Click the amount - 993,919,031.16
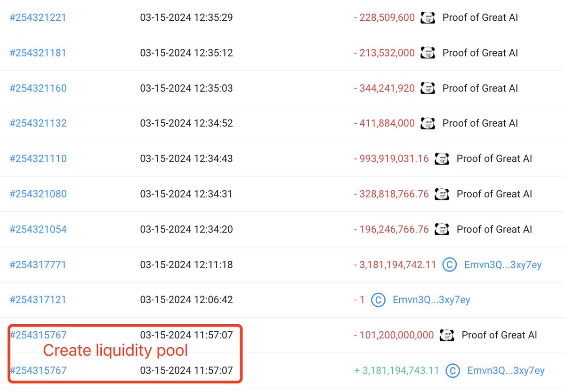This screenshot has height=392, width=565. [x=391, y=159]
